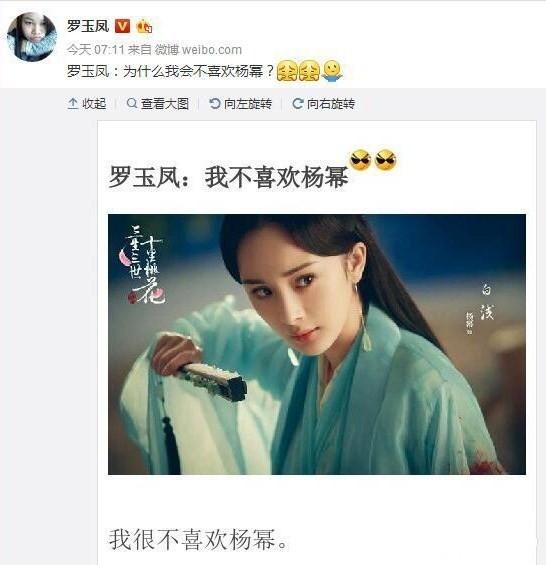Click the teal costume drama poster image

click(x=317, y=344)
